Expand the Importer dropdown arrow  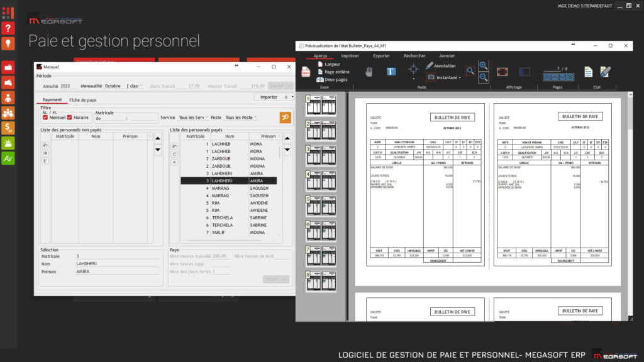point(292,97)
